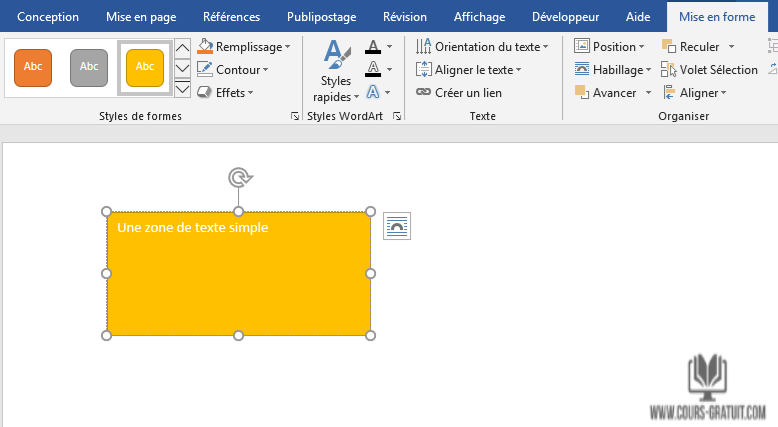
Task: Click inside the yellow text box text
Action: click(192, 228)
